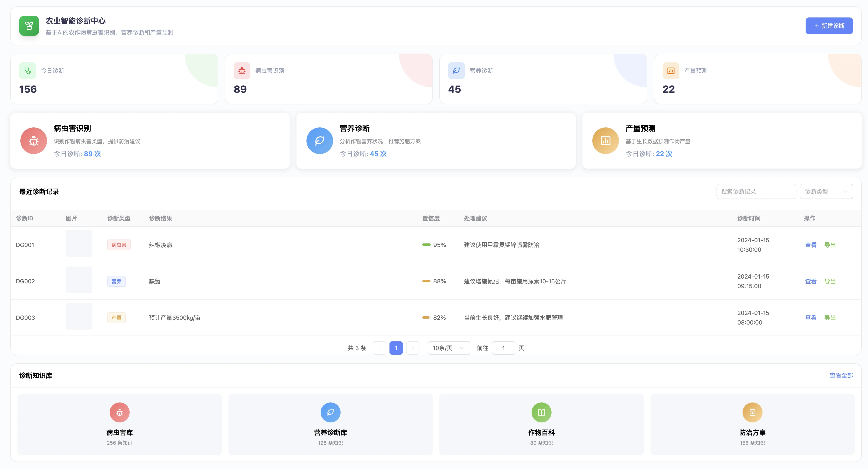This screenshot has width=868, height=469.
Task: Select page 1 in pagination
Action: pos(396,348)
